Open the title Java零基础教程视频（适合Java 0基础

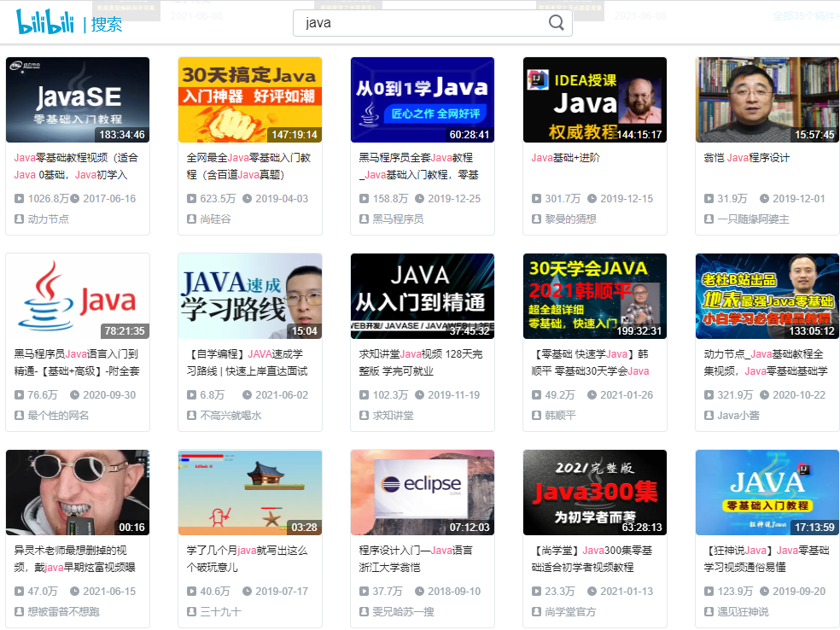[x=76, y=166]
